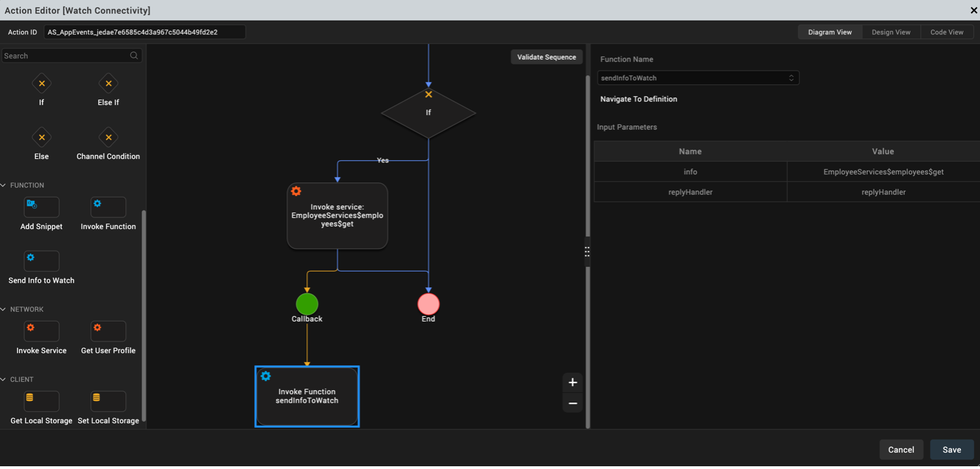Collapse the NETWORK section
The width and height of the screenshot is (980, 469).
(x=4, y=309)
